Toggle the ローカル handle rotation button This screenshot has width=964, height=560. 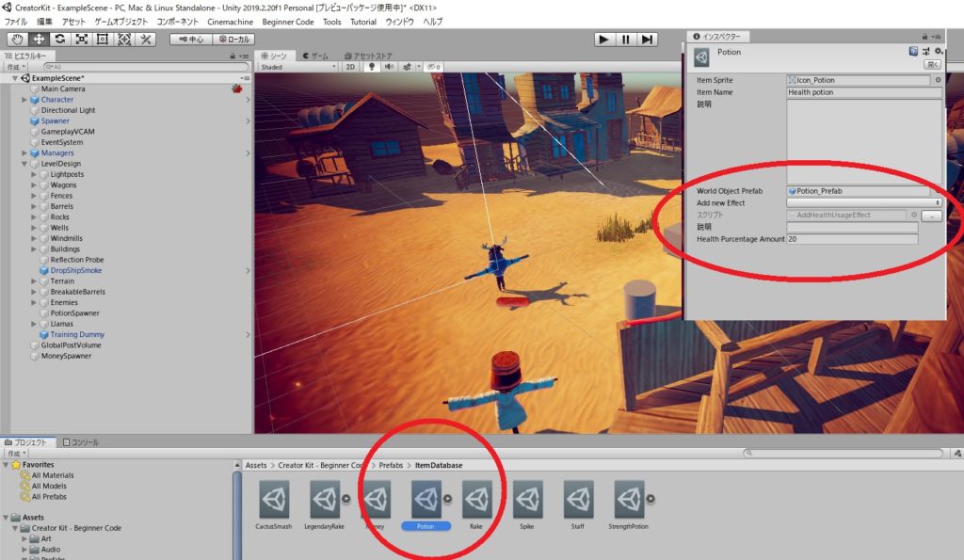point(233,40)
